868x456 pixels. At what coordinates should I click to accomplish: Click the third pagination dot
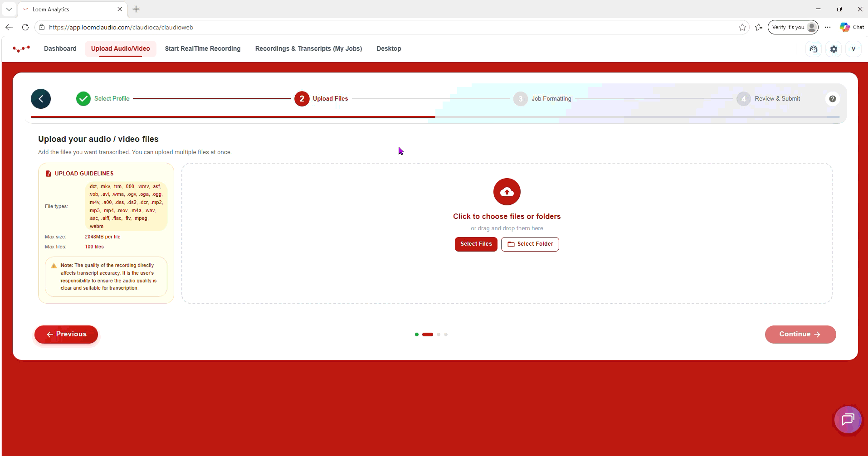(439, 335)
